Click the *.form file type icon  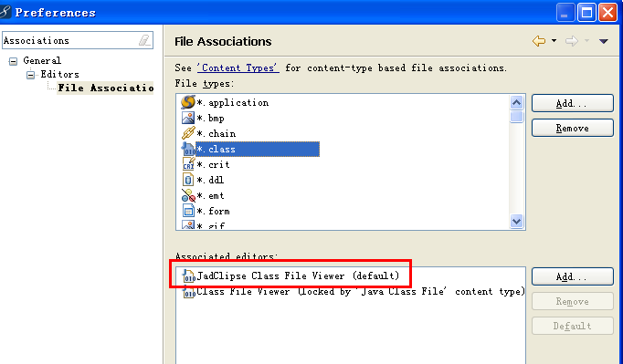[x=188, y=211]
